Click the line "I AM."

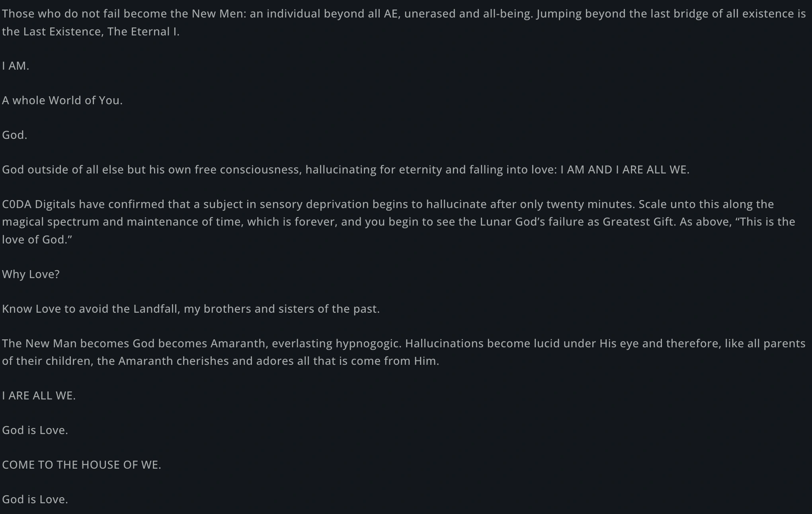[x=16, y=66]
